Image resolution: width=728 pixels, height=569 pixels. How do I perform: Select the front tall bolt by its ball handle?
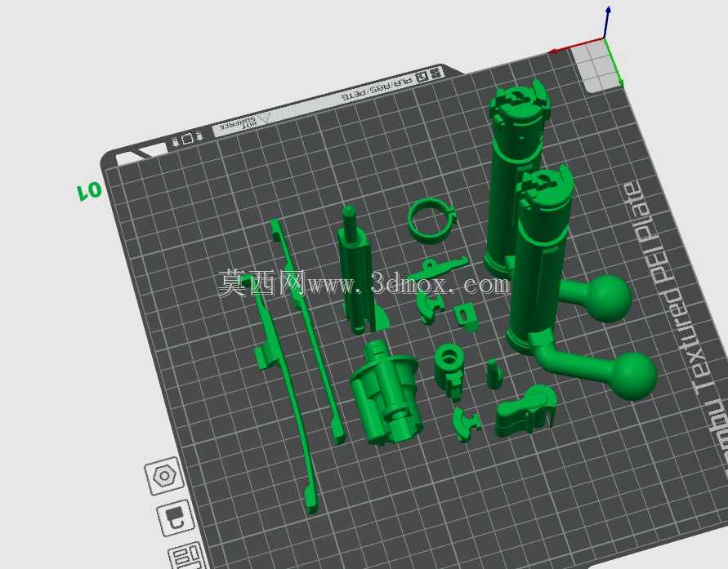click(x=632, y=376)
